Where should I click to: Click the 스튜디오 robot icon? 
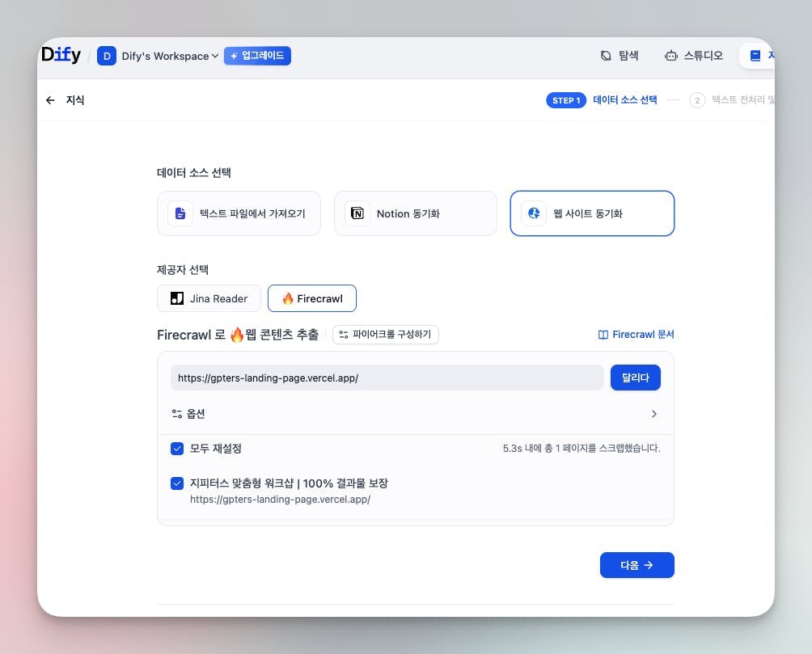click(x=671, y=56)
